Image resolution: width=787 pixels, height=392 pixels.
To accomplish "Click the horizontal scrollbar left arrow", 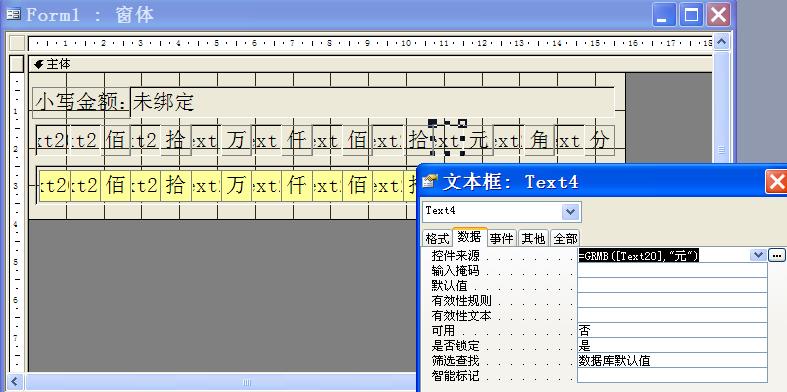I will pyautogui.click(x=15, y=382).
